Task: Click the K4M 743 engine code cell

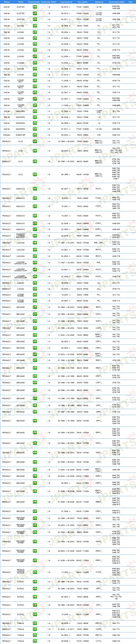Action: pos(116,641)
